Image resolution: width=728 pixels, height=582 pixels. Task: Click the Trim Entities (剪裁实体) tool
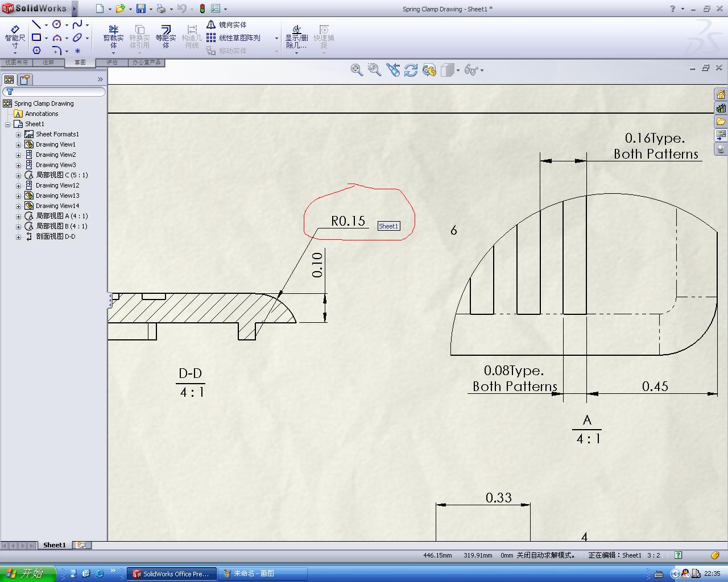click(x=113, y=36)
